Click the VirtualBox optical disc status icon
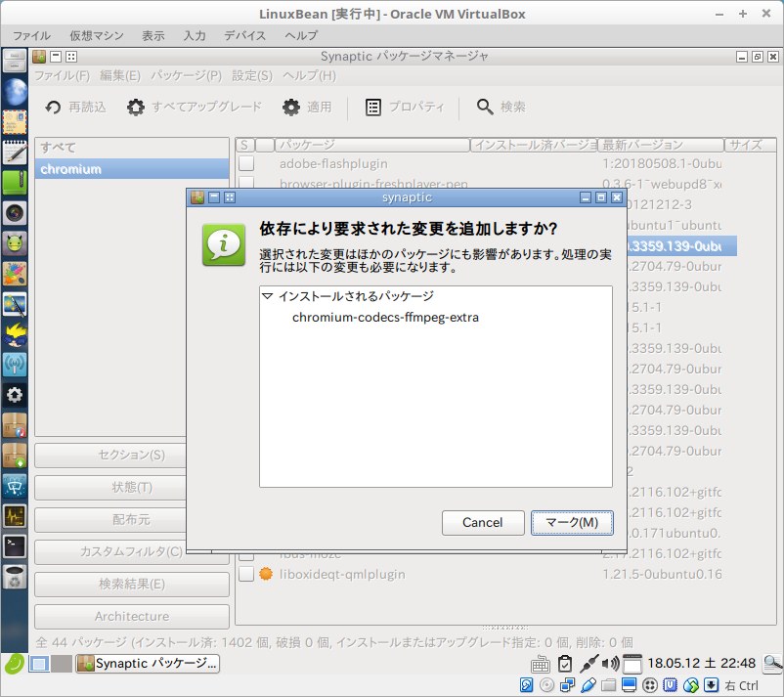 547,685
